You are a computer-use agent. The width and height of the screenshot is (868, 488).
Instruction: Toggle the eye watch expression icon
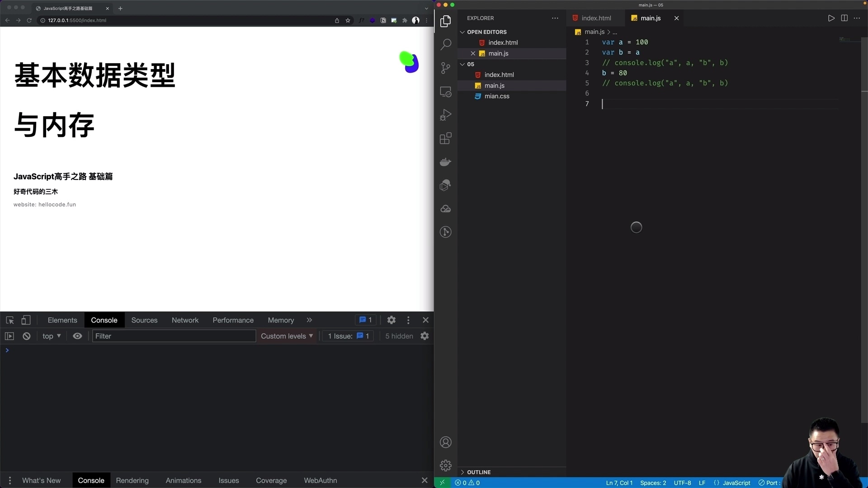tap(77, 336)
